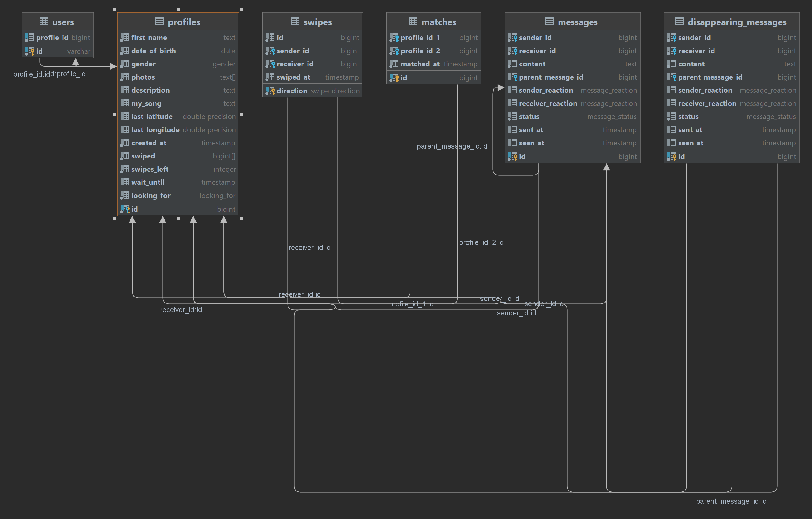The image size is (812, 519).
Task: Click the foreign key icon of disappearing_messages receiver_id
Action: click(x=672, y=51)
